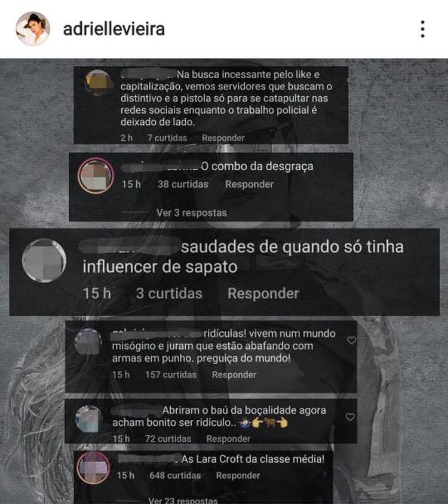Open avatar of 'saudades de quando' commenter
The image size is (448, 504).
pos(44,261)
